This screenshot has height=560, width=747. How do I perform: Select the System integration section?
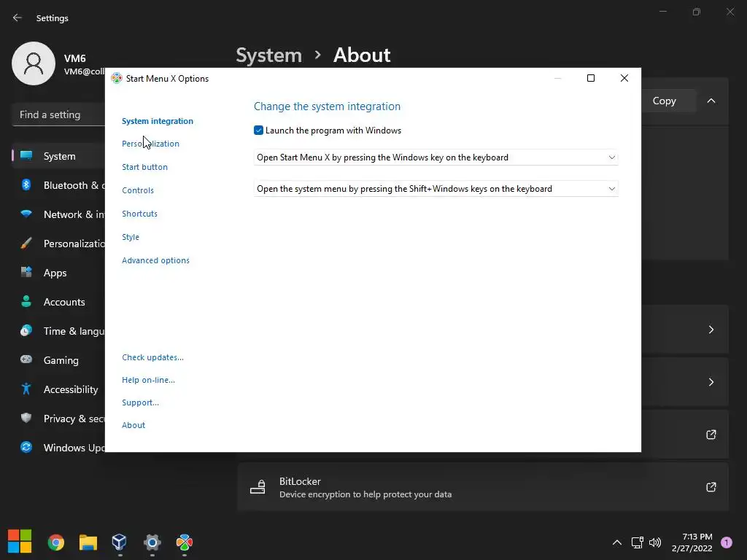(x=158, y=121)
